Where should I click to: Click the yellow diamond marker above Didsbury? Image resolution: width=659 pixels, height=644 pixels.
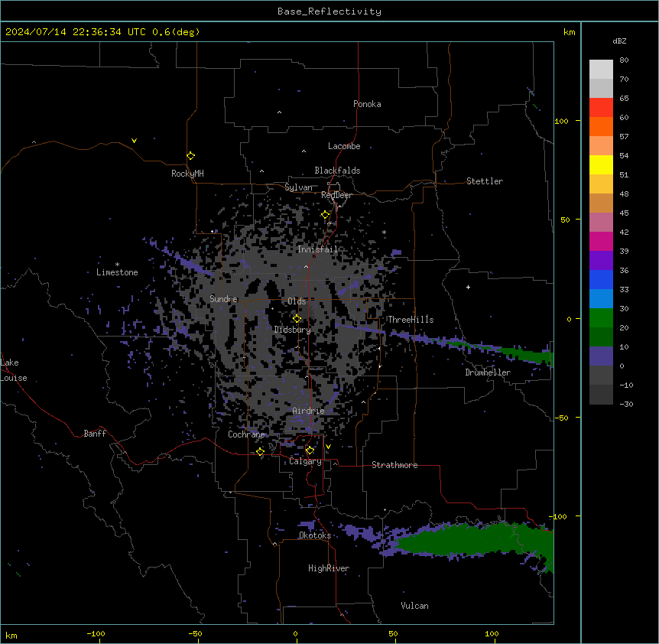click(297, 318)
